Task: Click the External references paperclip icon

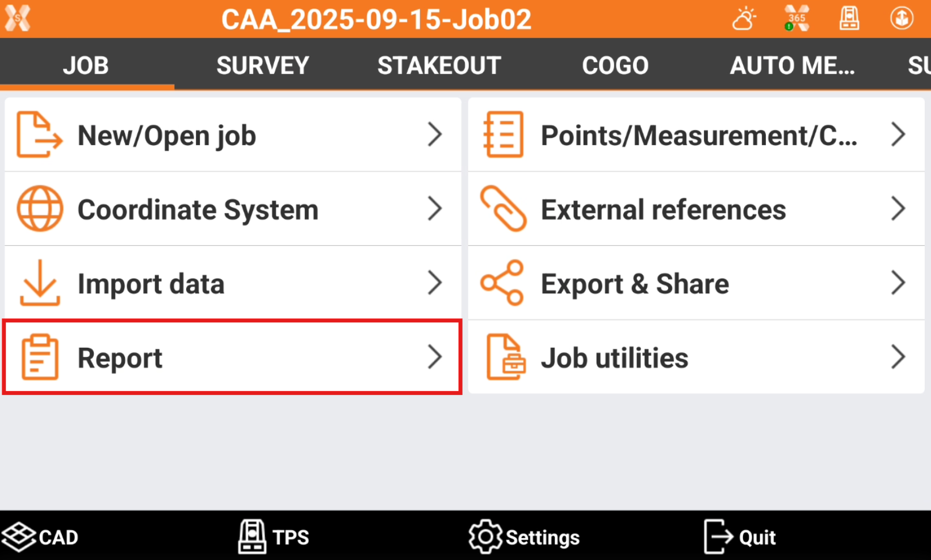Action: (503, 209)
